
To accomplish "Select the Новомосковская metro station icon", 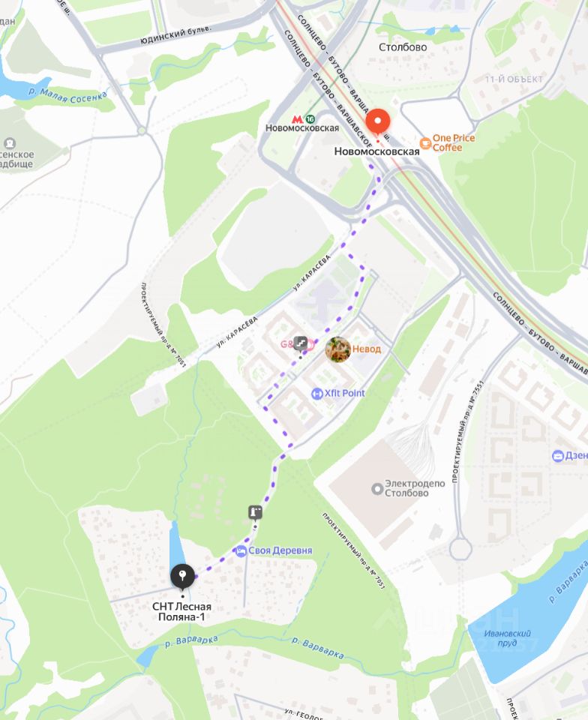I will point(298,119).
